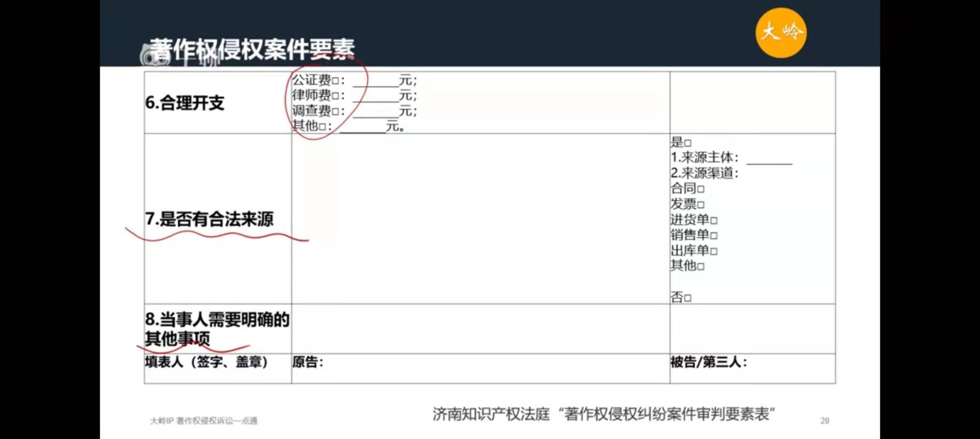Viewport: 980px width, 439px height.
Task: Click the 被告/第三人 signature cell
Action: 752,368
